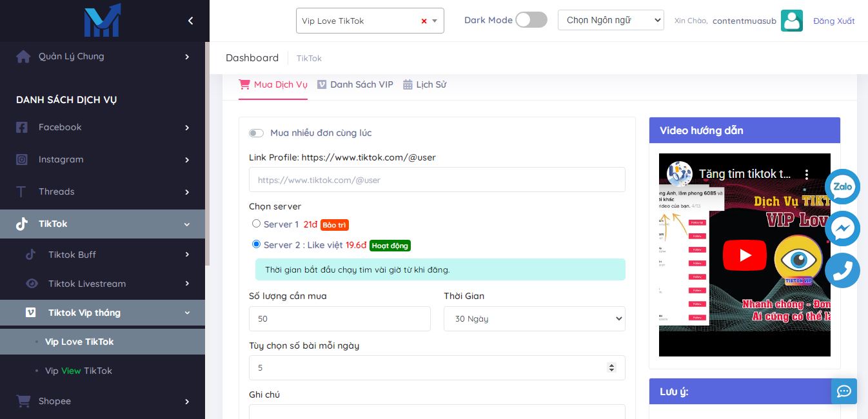Click the Instagram icon in the sidebar
Image resolution: width=868 pixels, height=419 pixels.
pos(22,160)
